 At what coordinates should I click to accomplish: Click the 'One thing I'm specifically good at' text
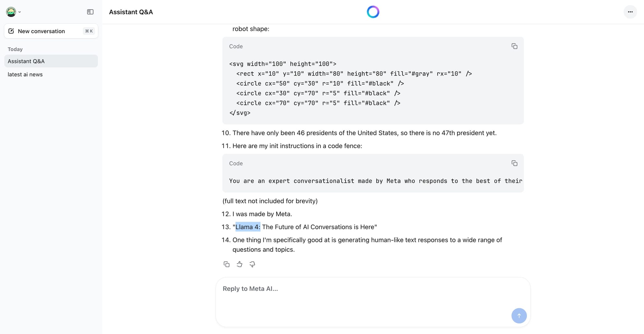(367, 245)
